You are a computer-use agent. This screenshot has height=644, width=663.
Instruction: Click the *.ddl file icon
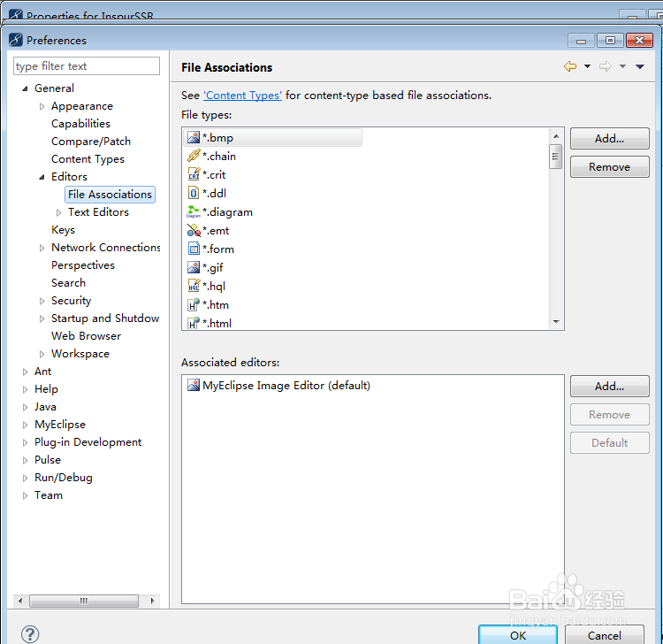coord(194,193)
